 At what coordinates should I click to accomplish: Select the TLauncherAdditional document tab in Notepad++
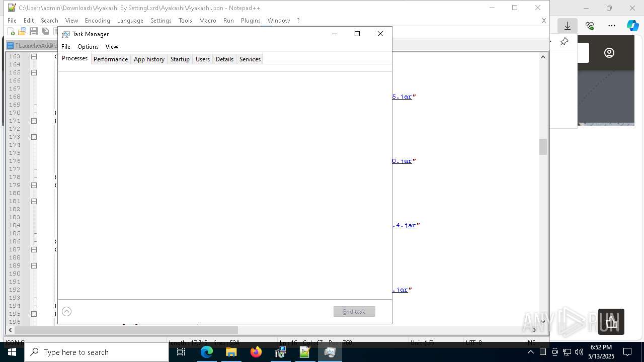(x=32, y=46)
